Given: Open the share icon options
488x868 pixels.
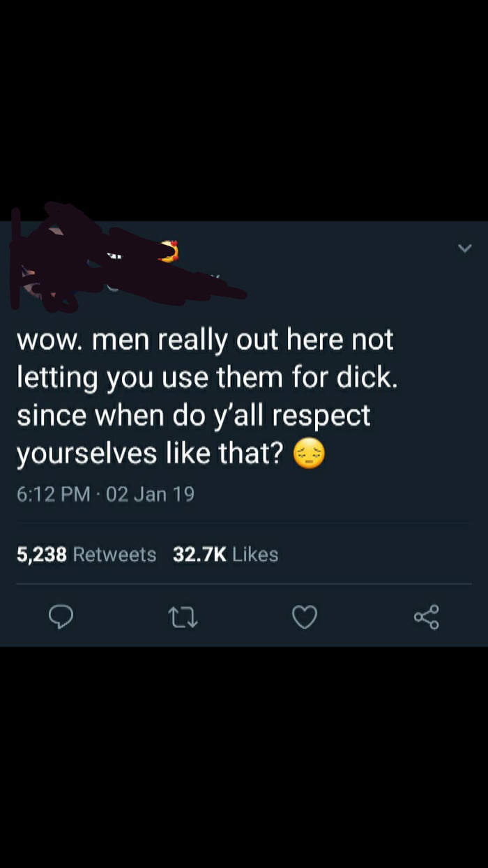Looking at the screenshot, I should (x=426, y=617).
